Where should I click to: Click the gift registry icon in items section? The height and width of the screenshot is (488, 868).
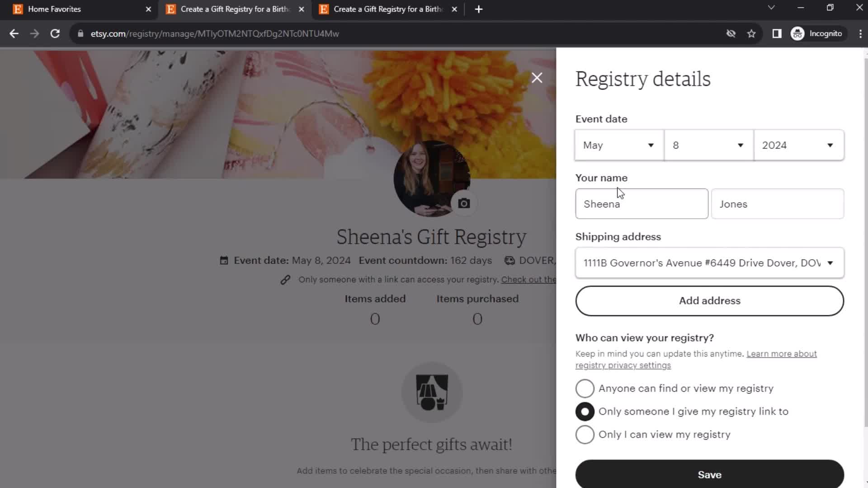pos(432,392)
